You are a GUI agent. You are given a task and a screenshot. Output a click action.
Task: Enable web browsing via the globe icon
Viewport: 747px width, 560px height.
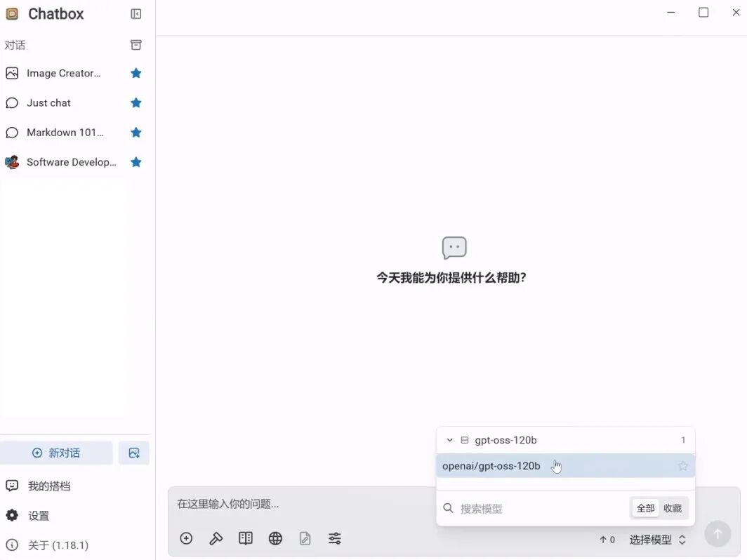coord(275,538)
